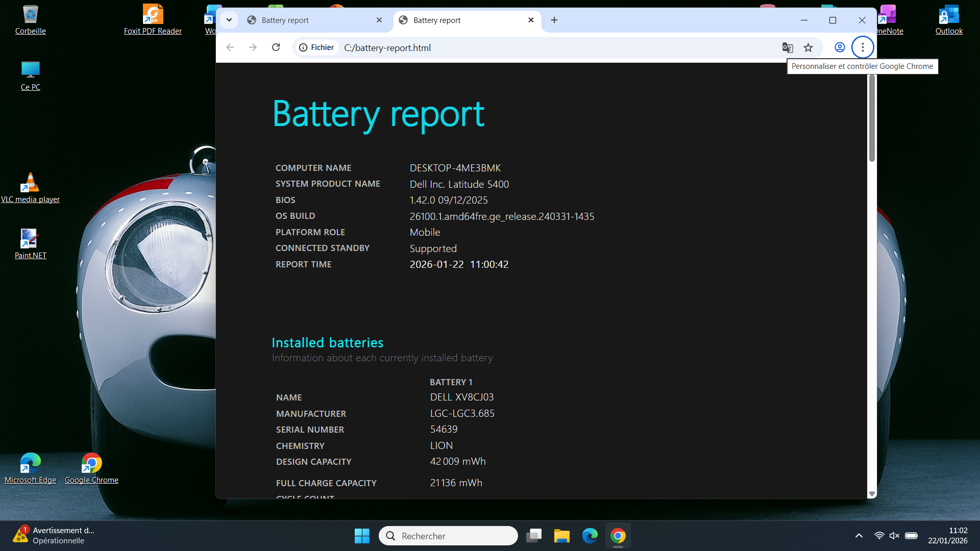The height and width of the screenshot is (551, 980).
Task: Click the address bar showing C:/battery-report.html
Action: pos(556,47)
